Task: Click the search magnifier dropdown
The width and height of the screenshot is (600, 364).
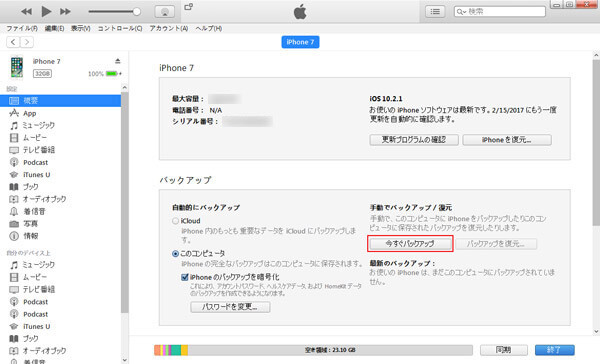Action: coord(461,12)
